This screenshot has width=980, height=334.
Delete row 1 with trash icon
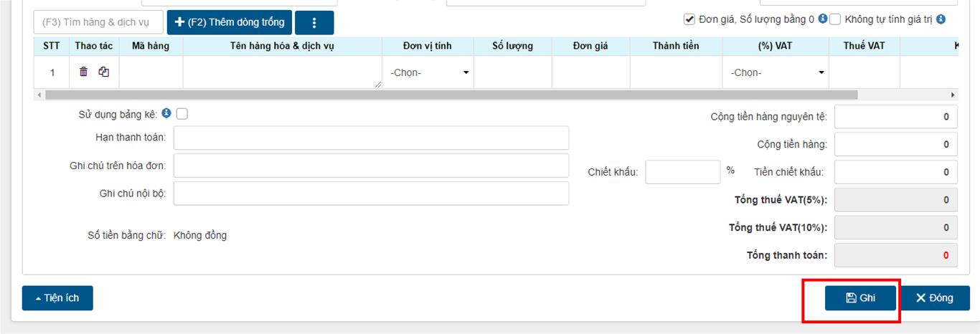(x=84, y=72)
